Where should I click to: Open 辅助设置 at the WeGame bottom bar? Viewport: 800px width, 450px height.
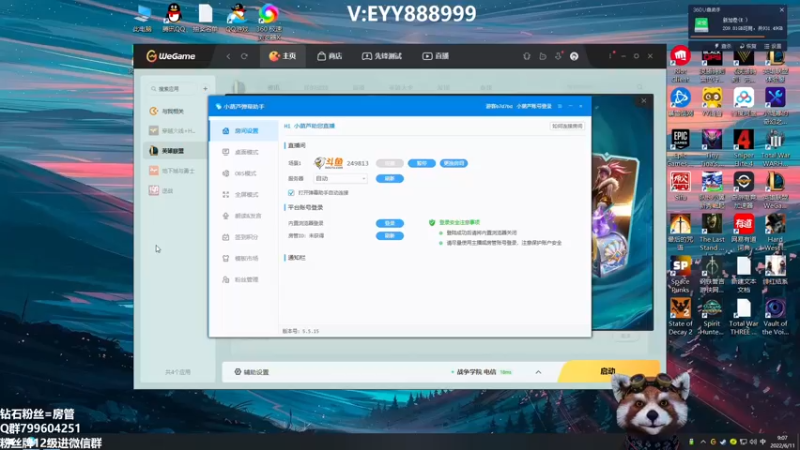pyautogui.click(x=252, y=372)
